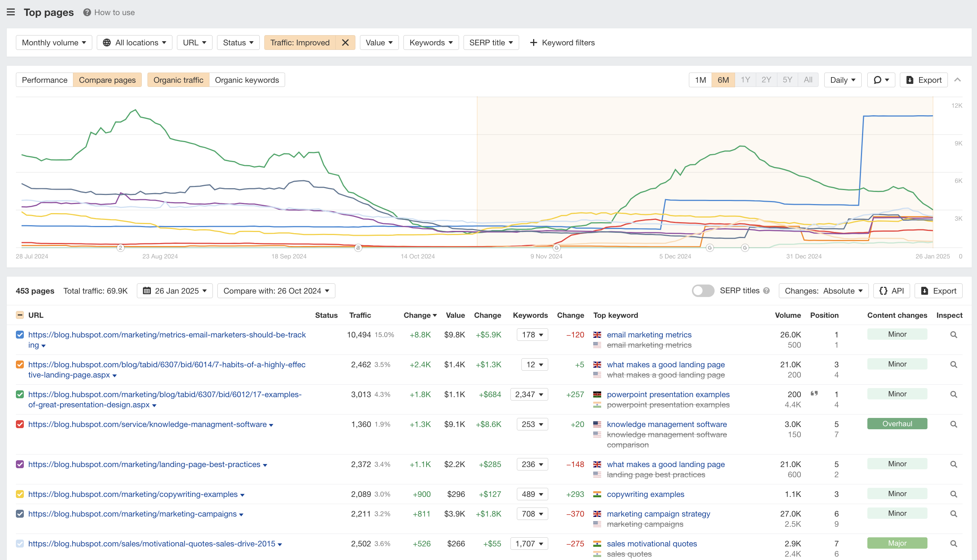Screen dimensions: 977x560
Task: Uncheck the copywriting-examples checkbox
Action: coord(20,494)
